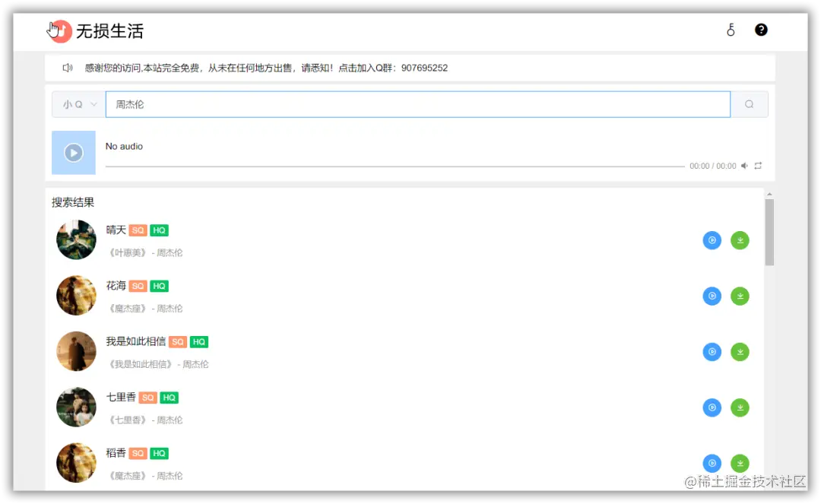Download the song 花海
Screen dimensions: 821x504
point(740,296)
